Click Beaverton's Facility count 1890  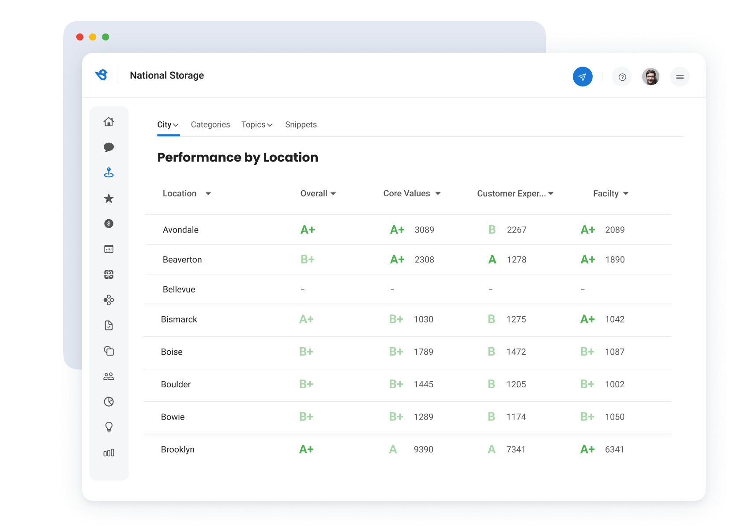tap(615, 260)
